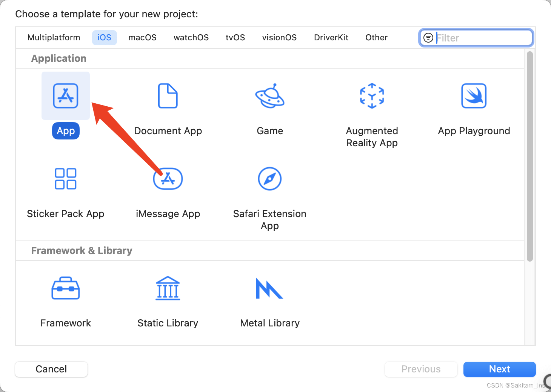Image resolution: width=551 pixels, height=392 pixels.
Task: Open the Other tab
Action: point(377,38)
